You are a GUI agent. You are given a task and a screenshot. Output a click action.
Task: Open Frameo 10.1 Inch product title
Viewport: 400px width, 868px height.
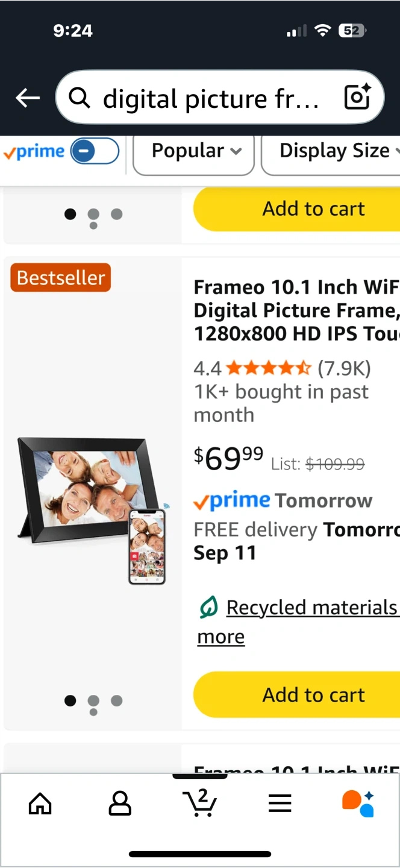click(x=296, y=310)
